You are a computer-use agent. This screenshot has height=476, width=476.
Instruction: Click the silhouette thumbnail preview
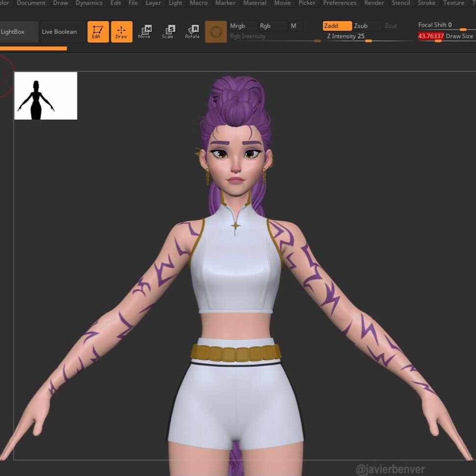point(46,96)
